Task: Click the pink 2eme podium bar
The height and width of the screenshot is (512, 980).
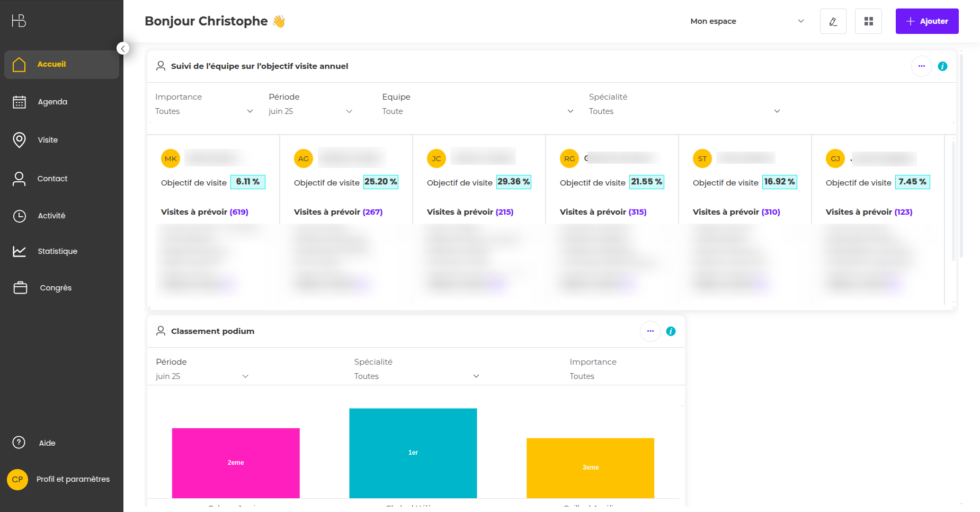Action: [236, 463]
